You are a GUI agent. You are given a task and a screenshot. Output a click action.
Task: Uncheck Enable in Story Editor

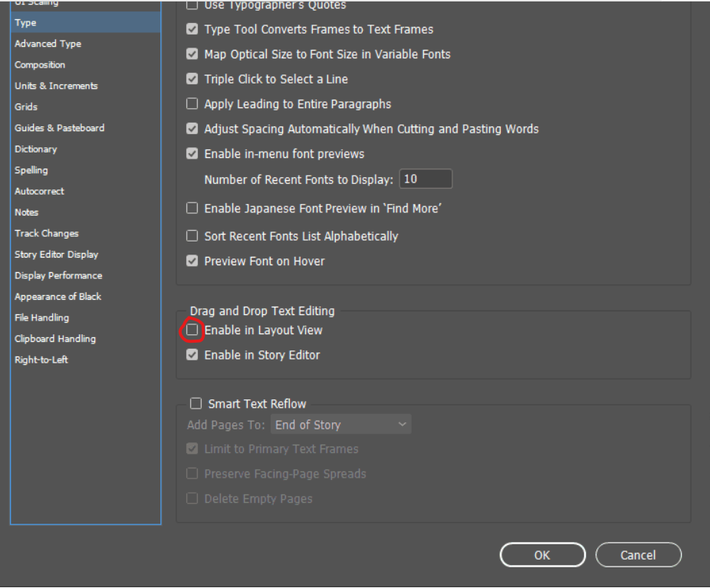pyautogui.click(x=192, y=355)
